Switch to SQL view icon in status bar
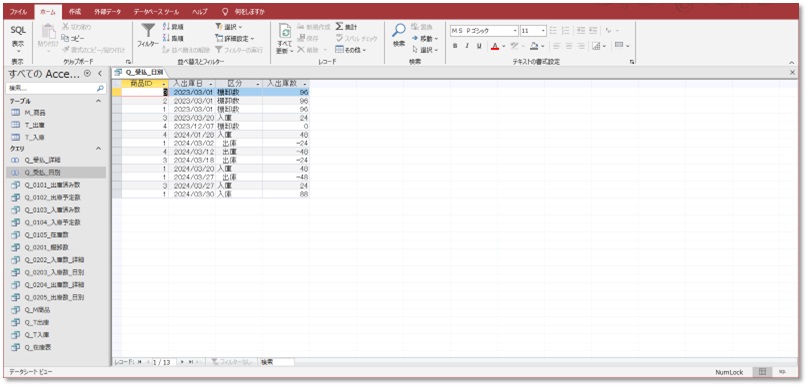 (782, 372)
